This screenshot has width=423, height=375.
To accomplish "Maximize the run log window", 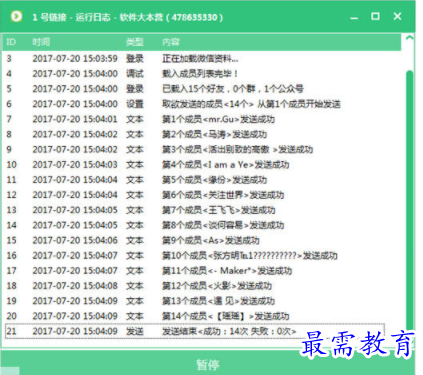I will point(375,16).
